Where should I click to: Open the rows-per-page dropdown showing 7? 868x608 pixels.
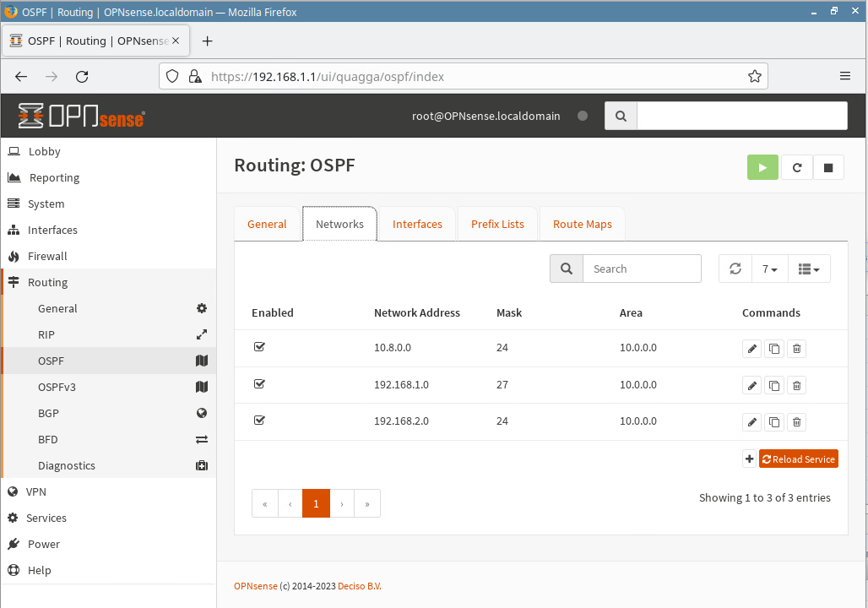pyautogui.click(x=769, y=269)
